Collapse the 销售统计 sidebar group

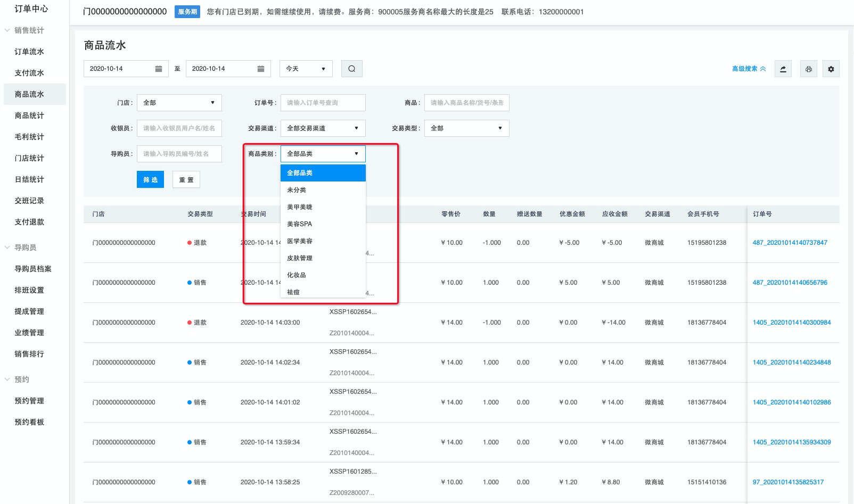tap(7, 30)
